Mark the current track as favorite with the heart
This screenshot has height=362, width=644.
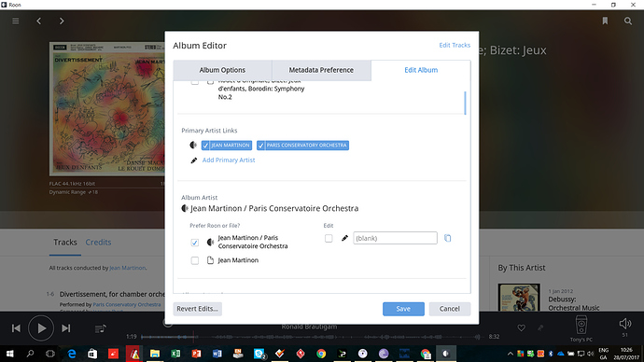click(521, 327)
